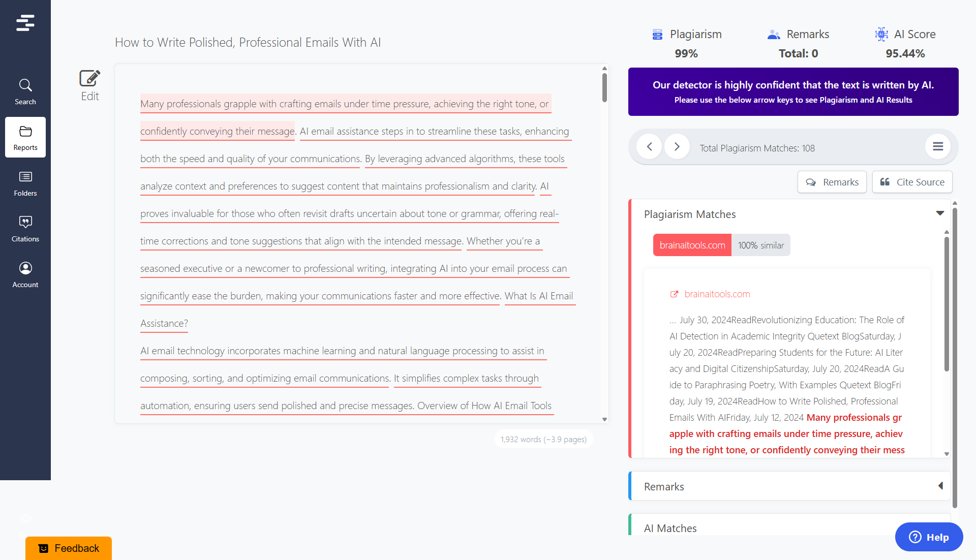Open the brainaitools.com source link
Image resolution: width=976 pixels, height=560 pixels.
click(x=717, y=294)
